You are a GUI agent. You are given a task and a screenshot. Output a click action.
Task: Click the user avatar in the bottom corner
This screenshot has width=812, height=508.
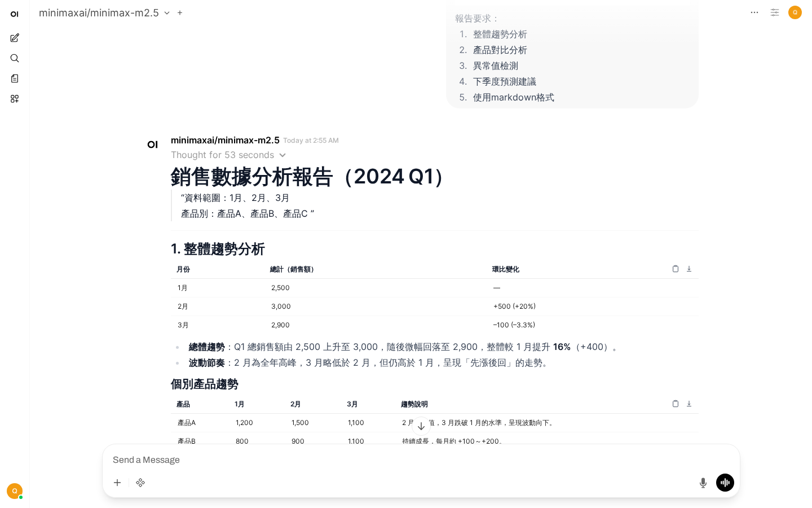coord(15,491)
